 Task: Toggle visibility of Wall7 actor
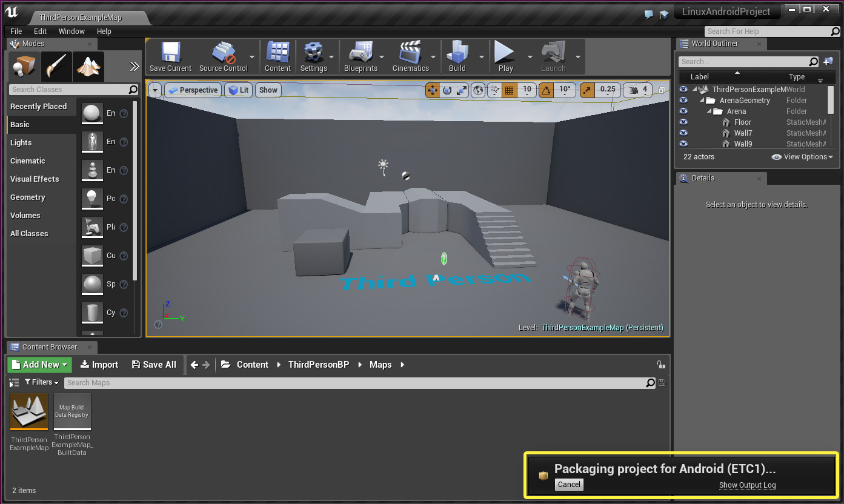[x=683, y=133]
